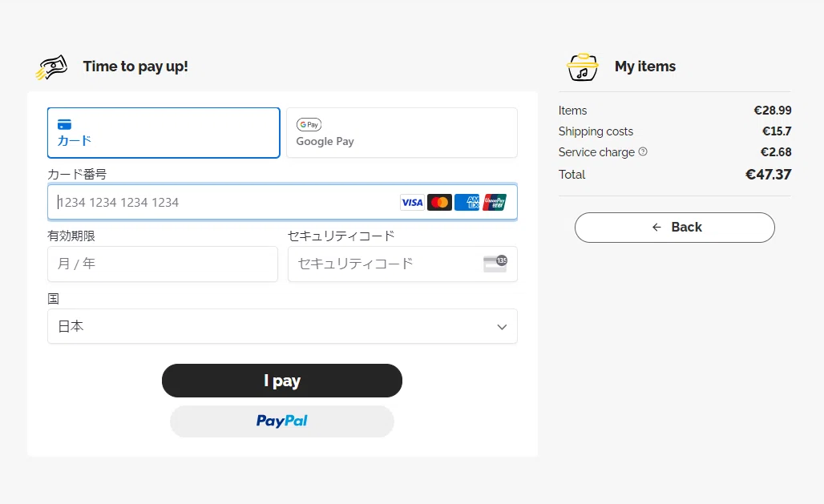The height and width of the screenshot is (504, 824).
Task: Open the Service charge help icon
Action: (643, 151)
